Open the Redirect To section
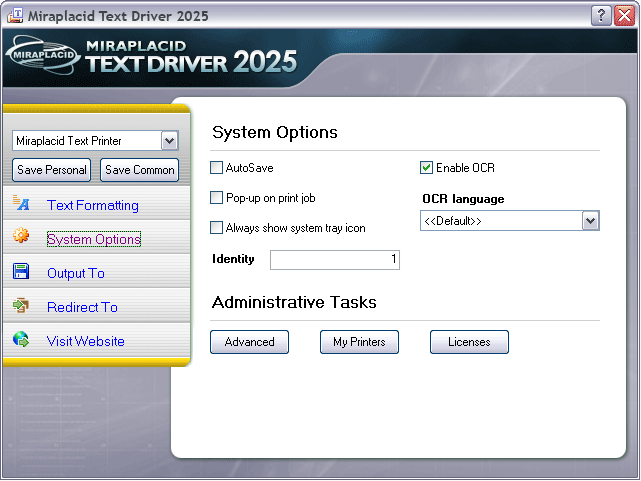This screenshot has height=481, width=641. tap(83, 307)
